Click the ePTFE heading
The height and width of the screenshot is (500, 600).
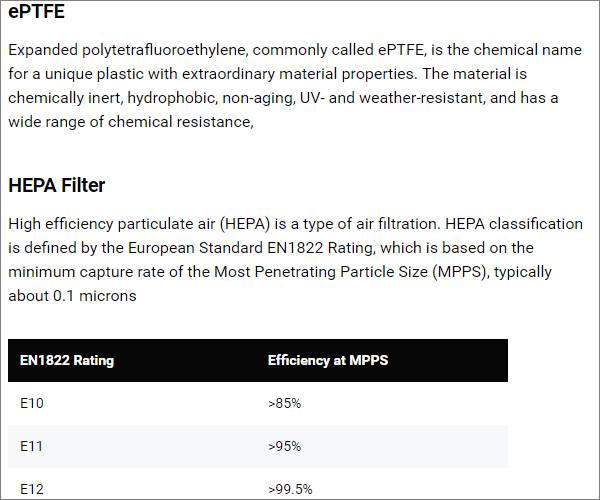[36, 11]
